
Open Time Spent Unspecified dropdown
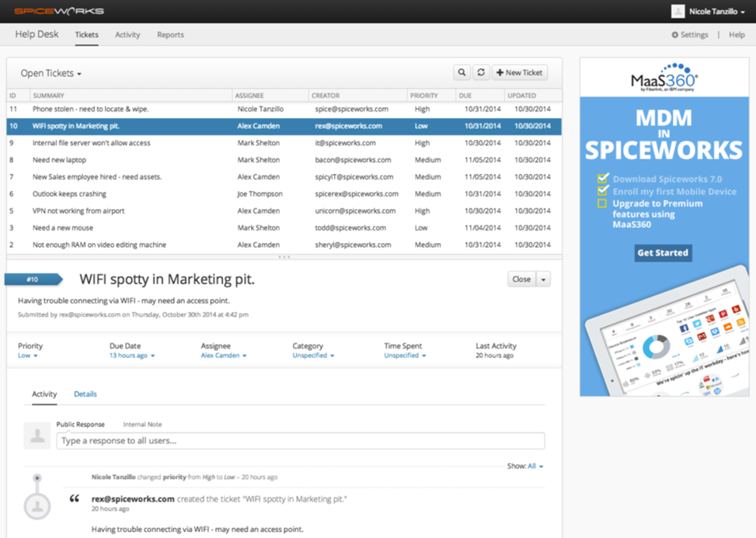point(405,356)
